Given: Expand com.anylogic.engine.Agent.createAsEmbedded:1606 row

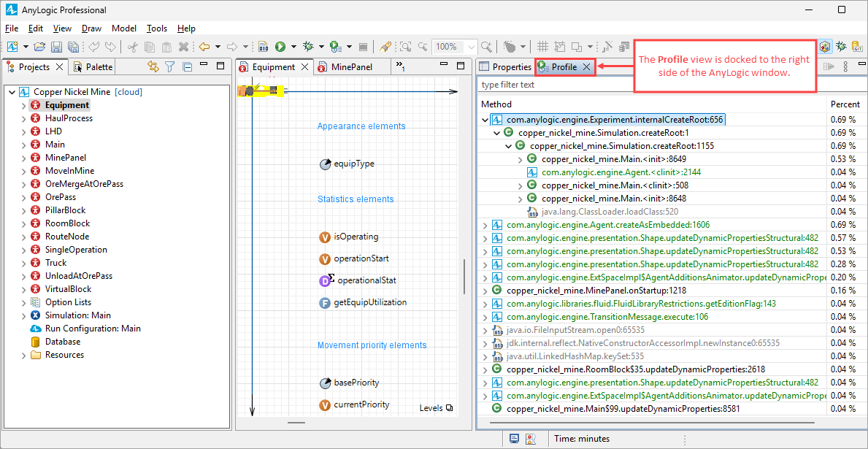Looking at the screenshot, I should pyautogui.click(x=485, y=225).
